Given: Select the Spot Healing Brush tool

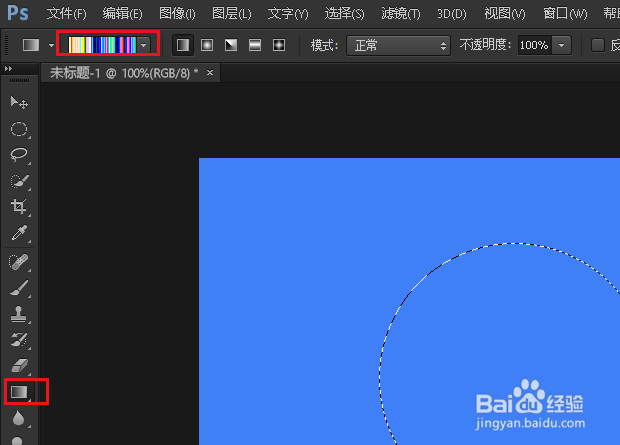Looking at the screenshot, I should (x=19, y=262).
